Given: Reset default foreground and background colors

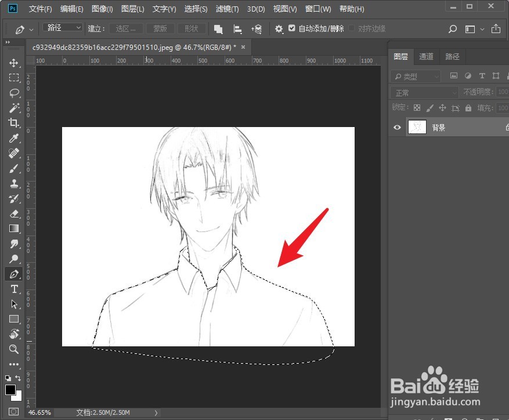Looking at the screenshot, I should pyautogui.click(x=8, y=378).
